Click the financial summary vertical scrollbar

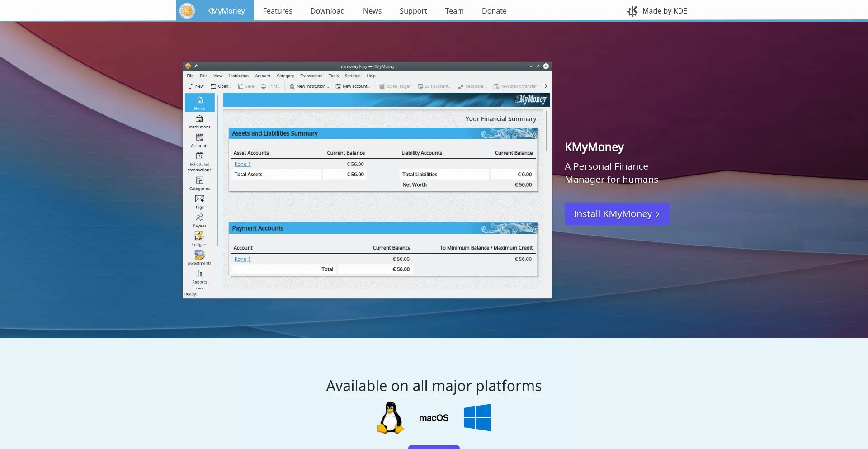tap(547, 131)
